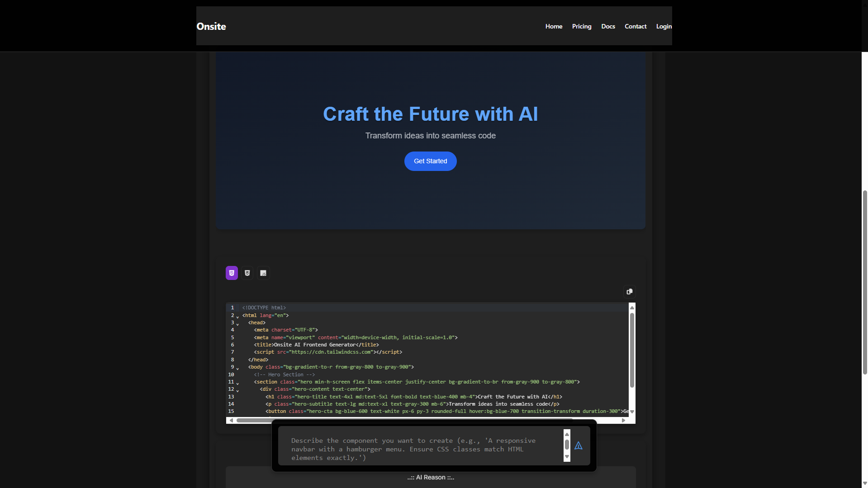Click the Onsite logo

pyautogui.click(x=211, y=26)
